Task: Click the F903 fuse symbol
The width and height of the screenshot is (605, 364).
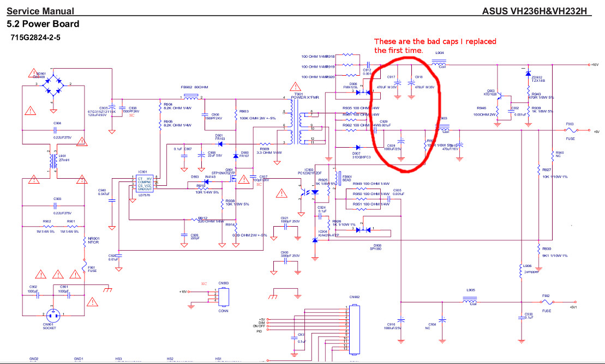Action: click(570, 130)
